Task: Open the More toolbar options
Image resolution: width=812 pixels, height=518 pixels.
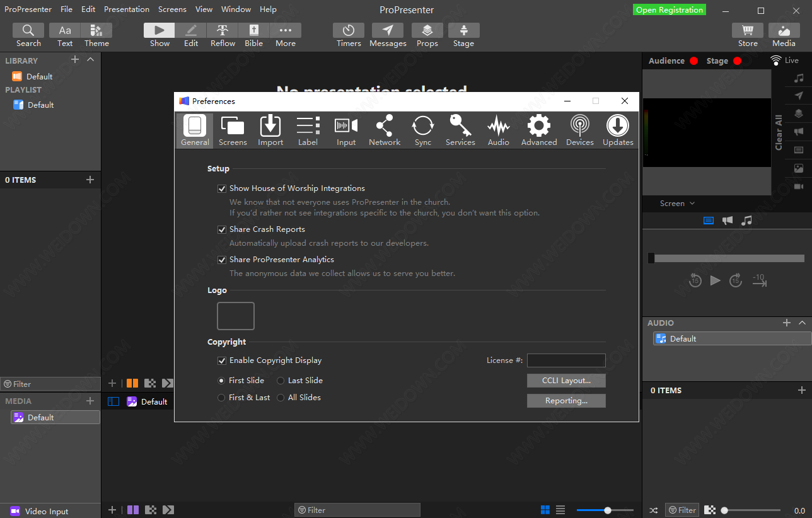Action: pyautogui.click(x=286, y=35)
